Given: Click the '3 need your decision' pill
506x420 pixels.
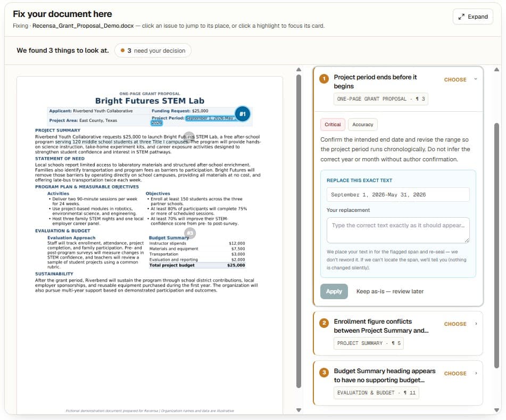Looking at the screenshot, I should pos(153,51).
